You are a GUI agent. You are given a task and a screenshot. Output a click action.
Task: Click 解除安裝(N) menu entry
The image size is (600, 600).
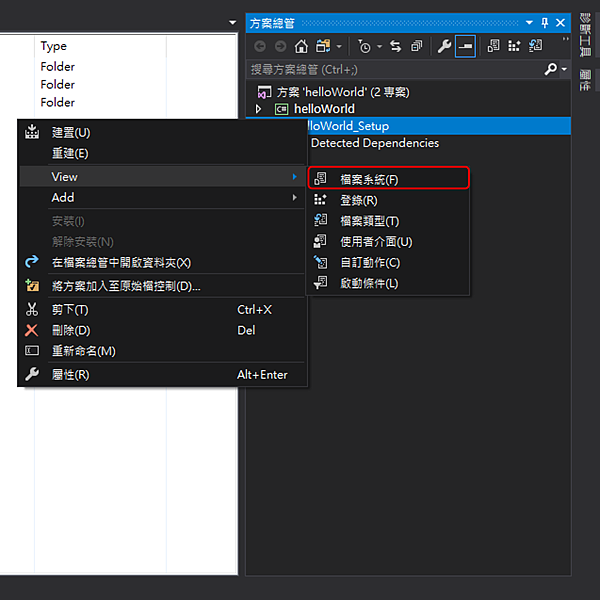[x=162, y=242]
